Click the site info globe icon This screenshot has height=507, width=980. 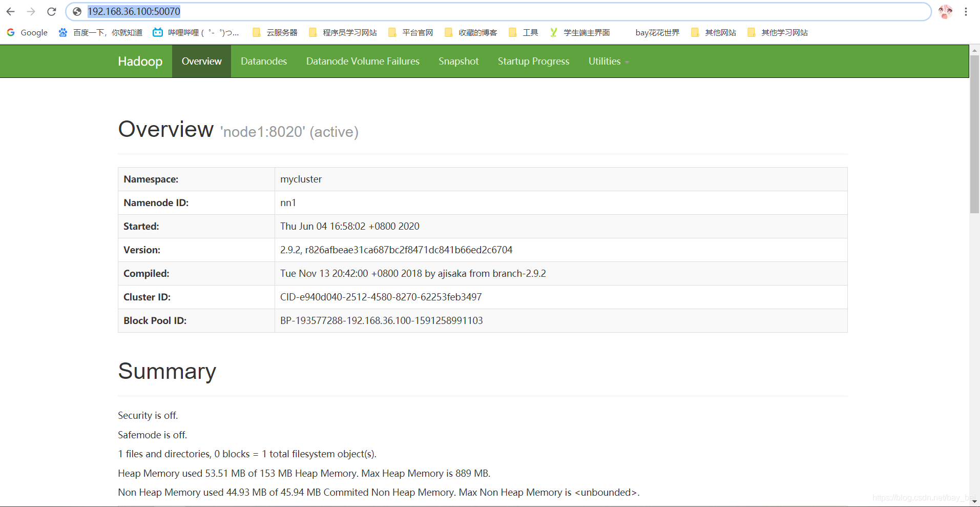[x=77, y=11]
